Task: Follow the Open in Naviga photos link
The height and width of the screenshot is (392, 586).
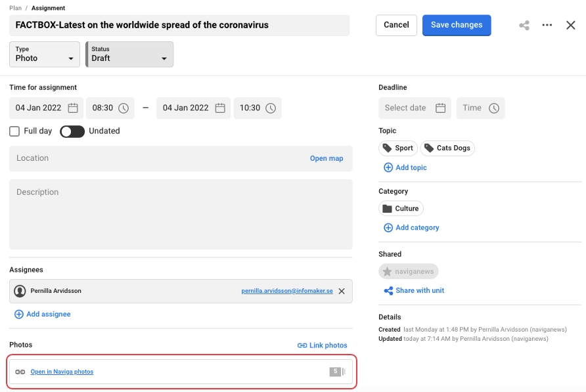Action: 62,372
